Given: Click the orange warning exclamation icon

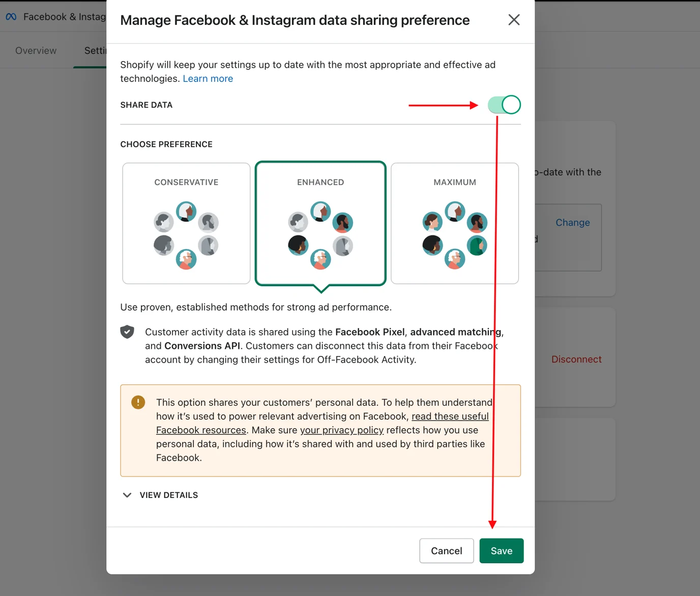Looking at the screenshot, I should point(138,402).
